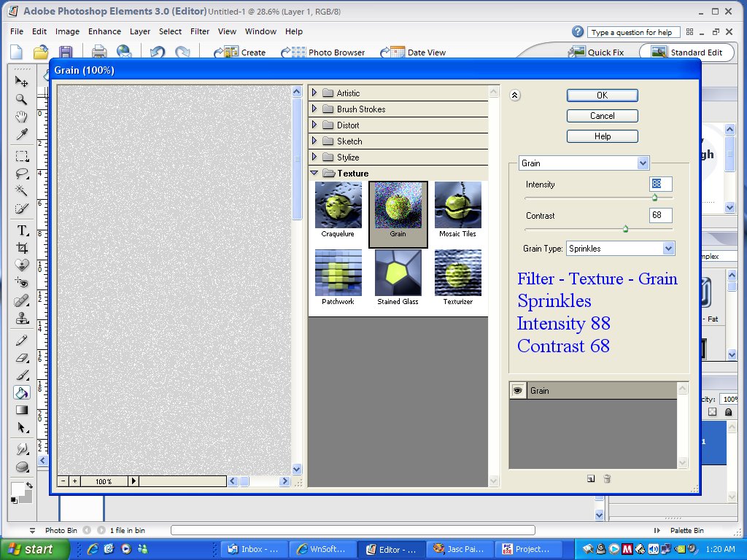747x560 pixels.
Task: Choose the Crop tool
Action: point(22,248)
